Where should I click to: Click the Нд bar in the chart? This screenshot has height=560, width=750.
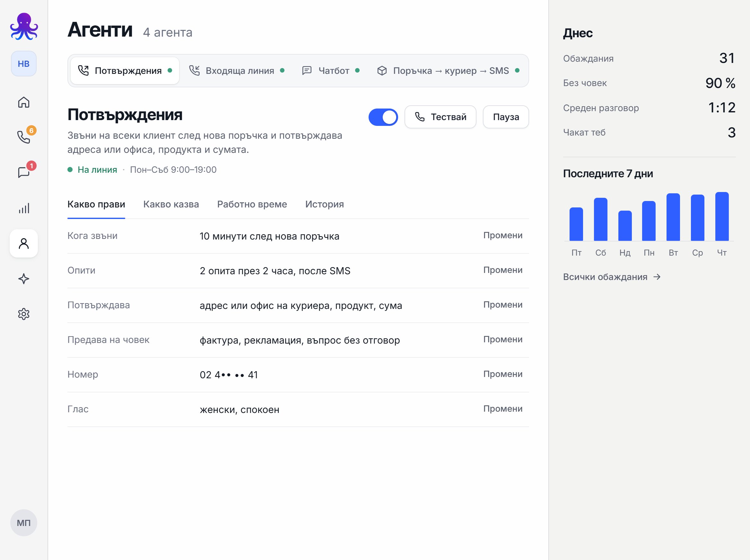tap(624, 226)
